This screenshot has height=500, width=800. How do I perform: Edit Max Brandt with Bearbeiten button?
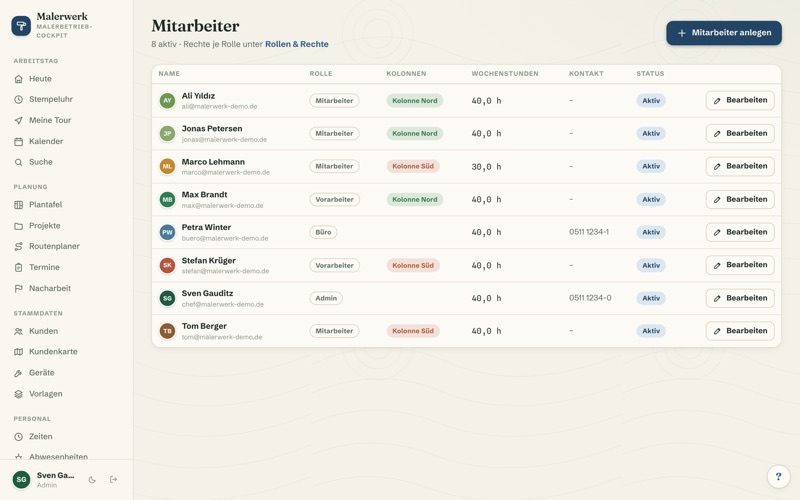(740, 199)
